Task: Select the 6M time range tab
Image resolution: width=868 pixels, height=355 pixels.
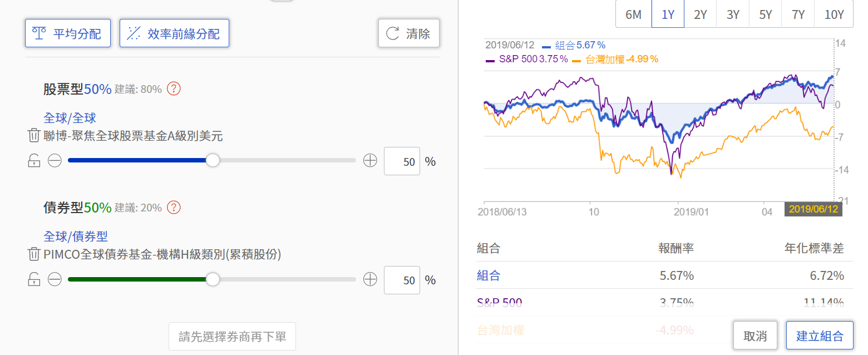Action: click(633, 14)
